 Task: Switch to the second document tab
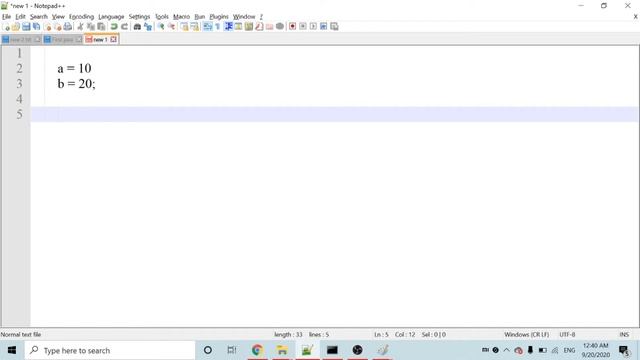pyautogui.click(x=62, y=40)
